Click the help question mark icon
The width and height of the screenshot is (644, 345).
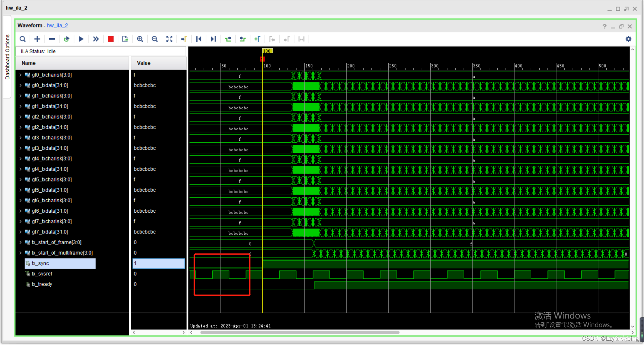tap(604, 26)
